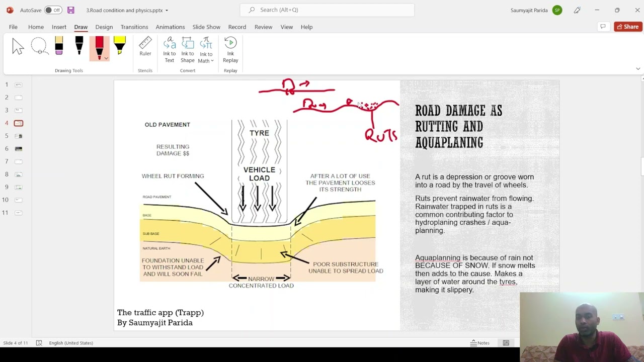Viewport: 644px width, 362px height.
Task: Open the file name dropdown arrow
Action: point(167,10)
